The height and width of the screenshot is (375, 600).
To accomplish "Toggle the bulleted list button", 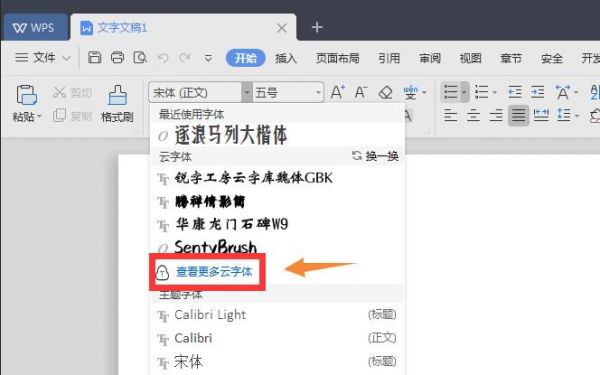I will (x=450, y=92).
